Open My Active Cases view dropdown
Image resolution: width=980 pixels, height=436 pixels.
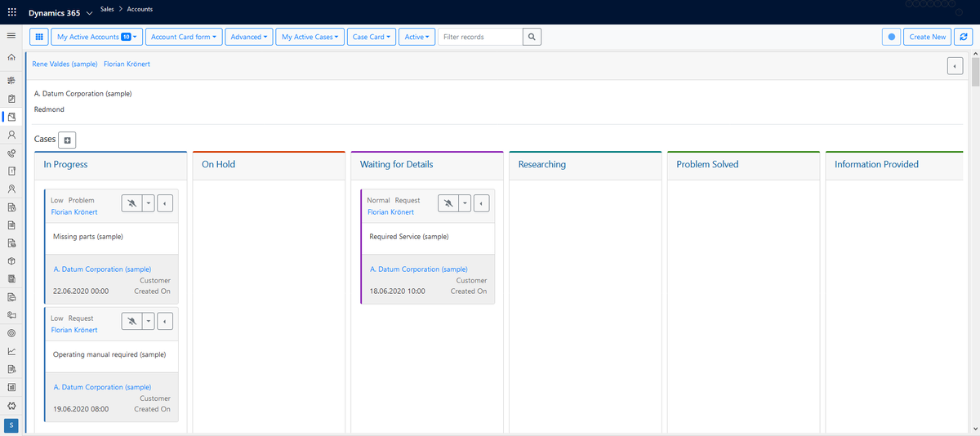[311, 37]
